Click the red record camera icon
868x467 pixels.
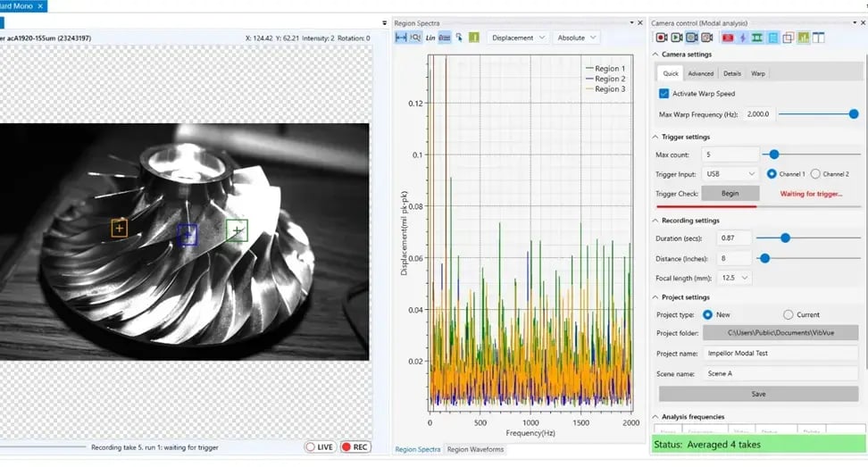[661, 38]
